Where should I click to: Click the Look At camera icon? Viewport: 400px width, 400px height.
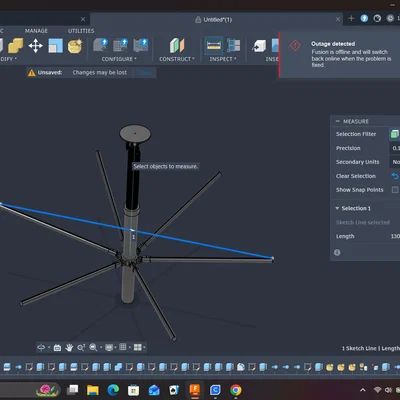(x=57, y=348)
